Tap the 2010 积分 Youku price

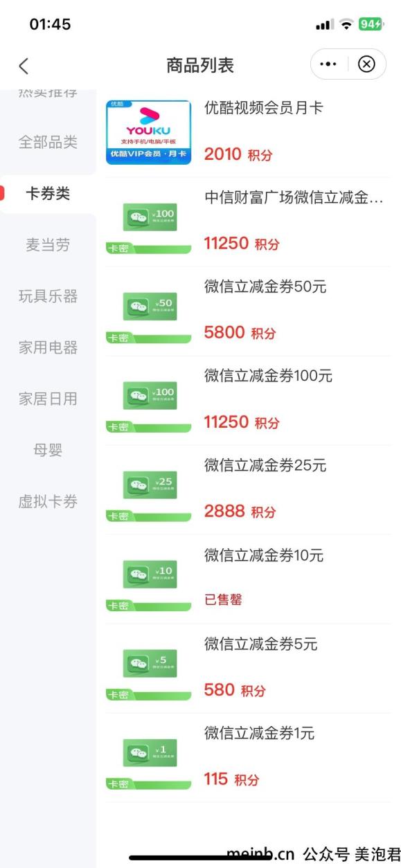[238, 154]
